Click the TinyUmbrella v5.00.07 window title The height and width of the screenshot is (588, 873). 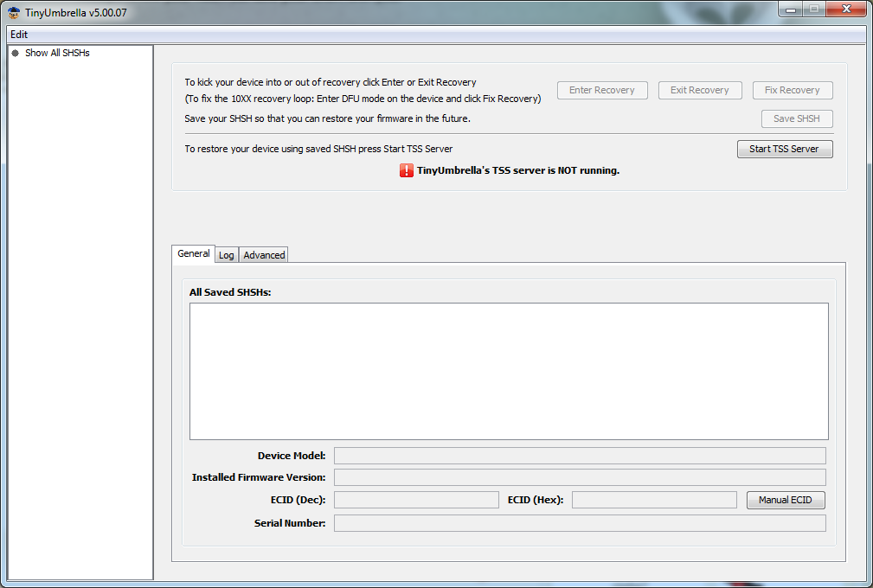point(76,13)
